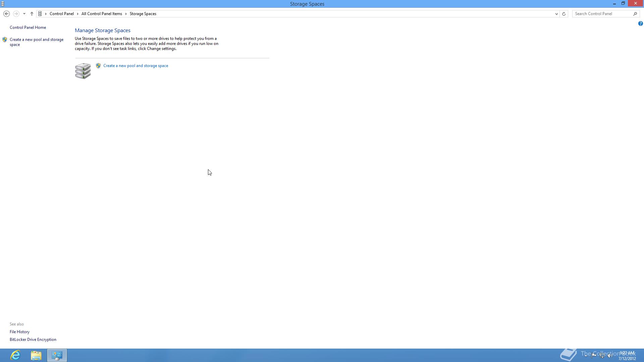Open volume speaker tray icon
This screenshot has width=644, height=362.
point(610,356)
